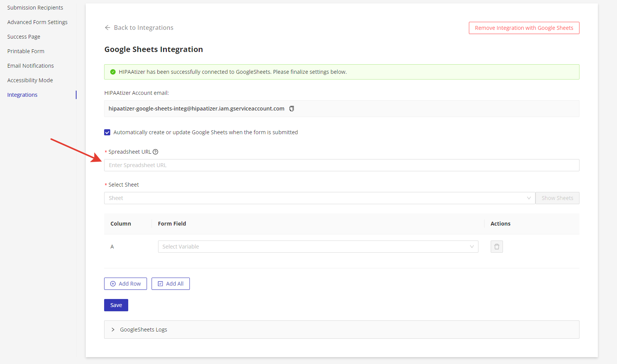Open the Select Variable dropdown for column A
This screenshot has height=364, width=617.
(x=318, y=246)
